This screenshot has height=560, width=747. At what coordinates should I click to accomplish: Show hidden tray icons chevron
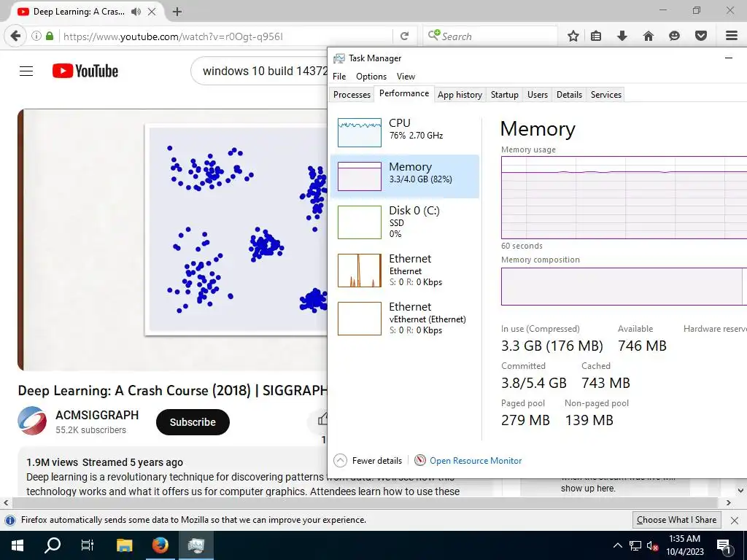coord(617,545)
